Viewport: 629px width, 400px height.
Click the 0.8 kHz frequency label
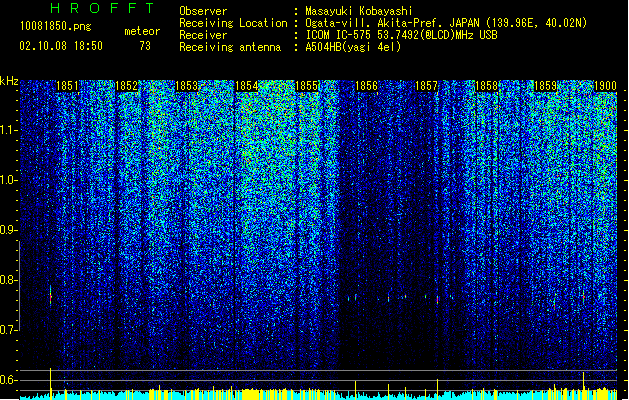click(8, 280)
